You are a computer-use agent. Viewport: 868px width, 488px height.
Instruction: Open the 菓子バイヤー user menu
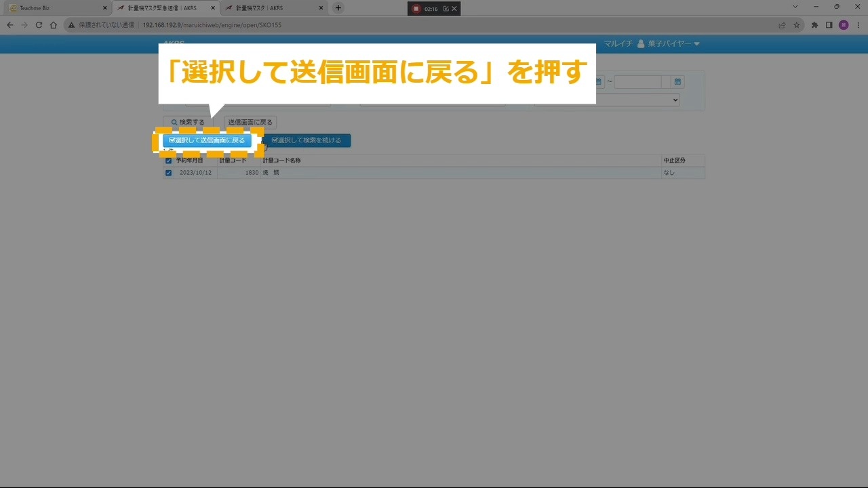(x=668, y=44)
